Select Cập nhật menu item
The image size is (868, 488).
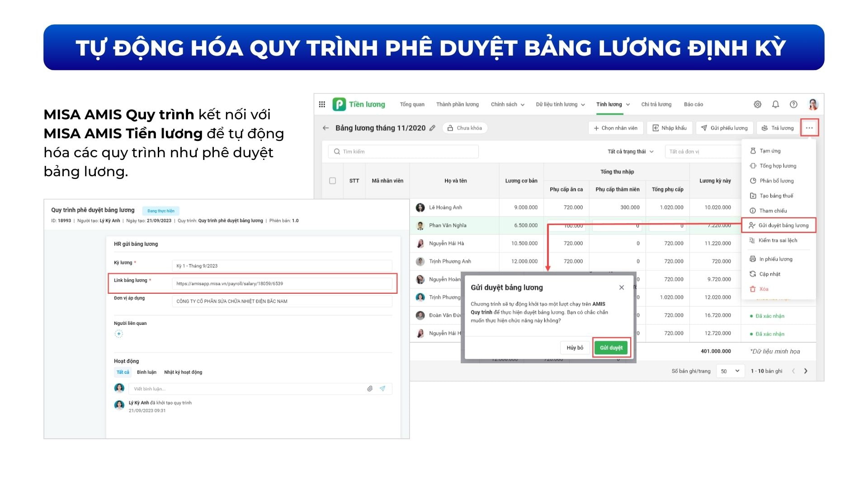[778, 274]
